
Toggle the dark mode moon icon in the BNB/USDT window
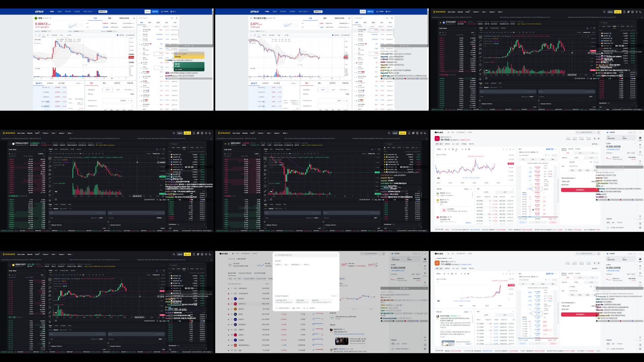tap(210, 254)
